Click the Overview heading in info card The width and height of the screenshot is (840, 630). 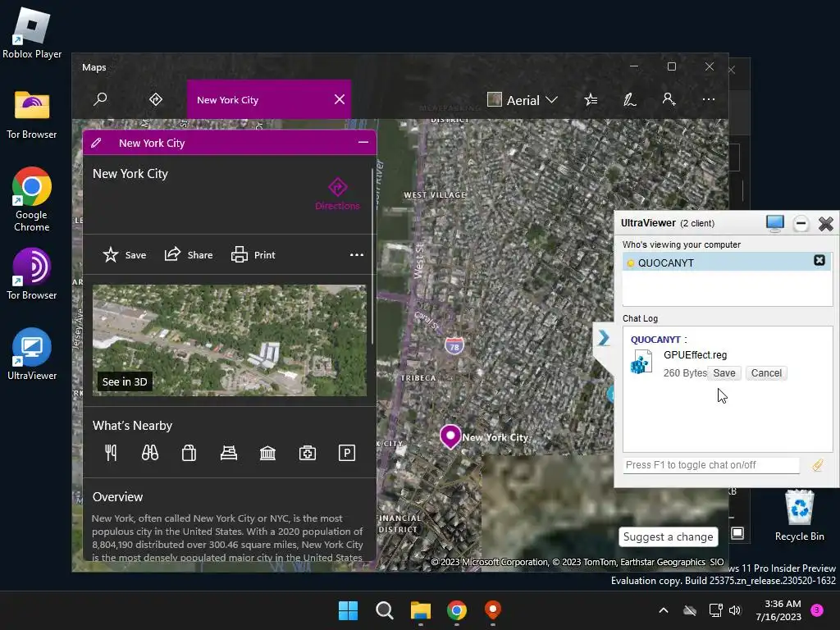coord(117,497)
